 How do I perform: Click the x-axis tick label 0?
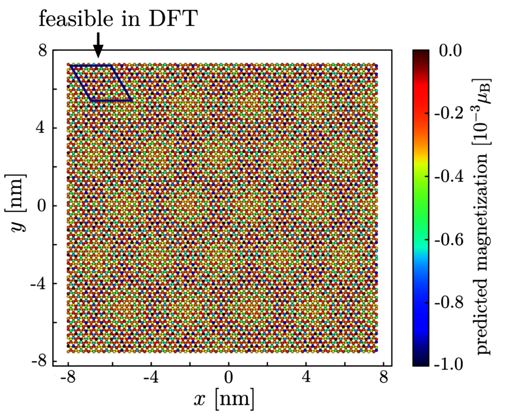tap(229, 377)
